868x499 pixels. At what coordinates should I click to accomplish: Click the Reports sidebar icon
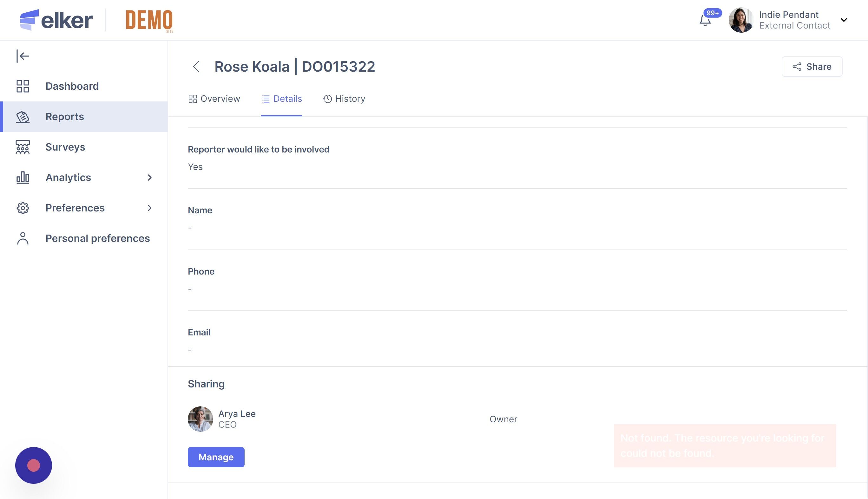pyautogui.click(x=23, y=117)
